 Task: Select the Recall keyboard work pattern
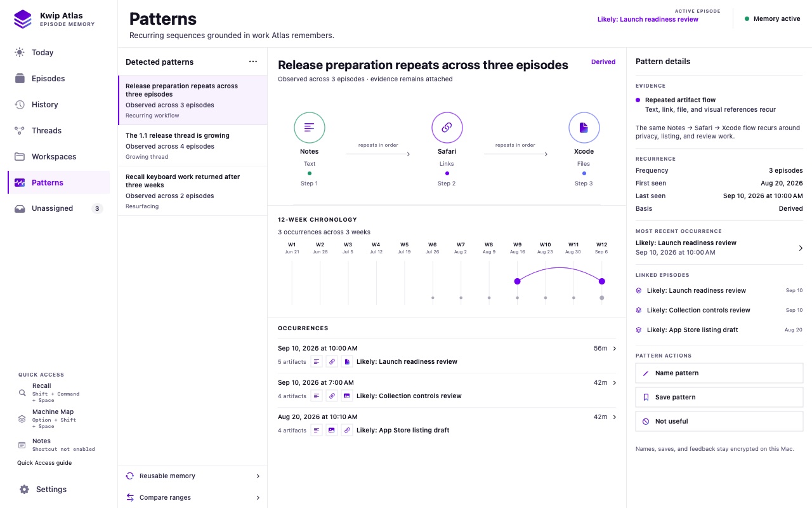tap(192, 191)
